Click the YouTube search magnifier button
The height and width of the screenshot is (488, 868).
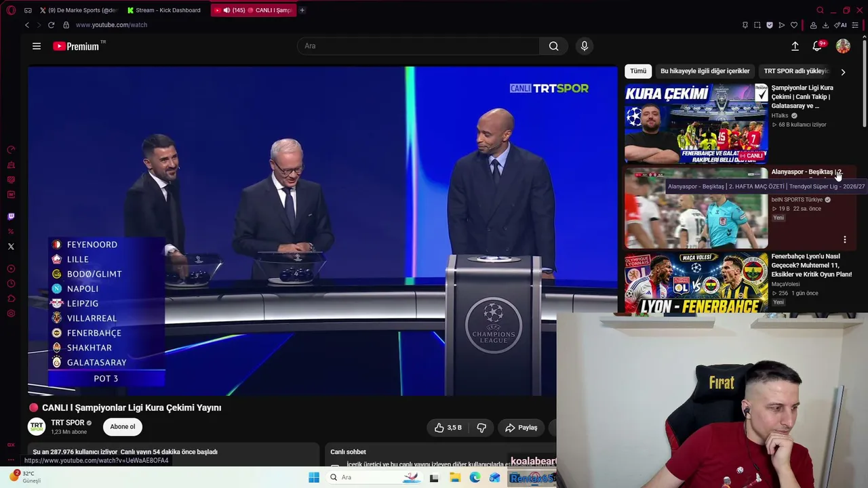coord(554,46)
